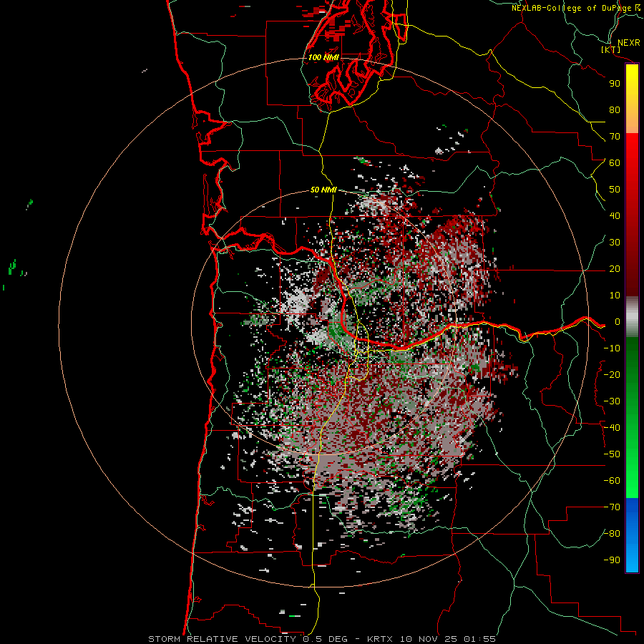
Task: Click the 20 value on velocity scale
Action: pos(615,269)
